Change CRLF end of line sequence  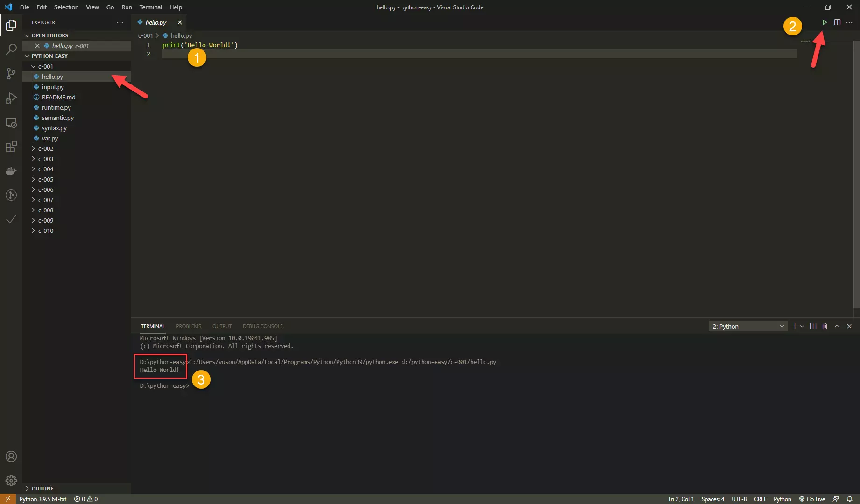(760, 499)
